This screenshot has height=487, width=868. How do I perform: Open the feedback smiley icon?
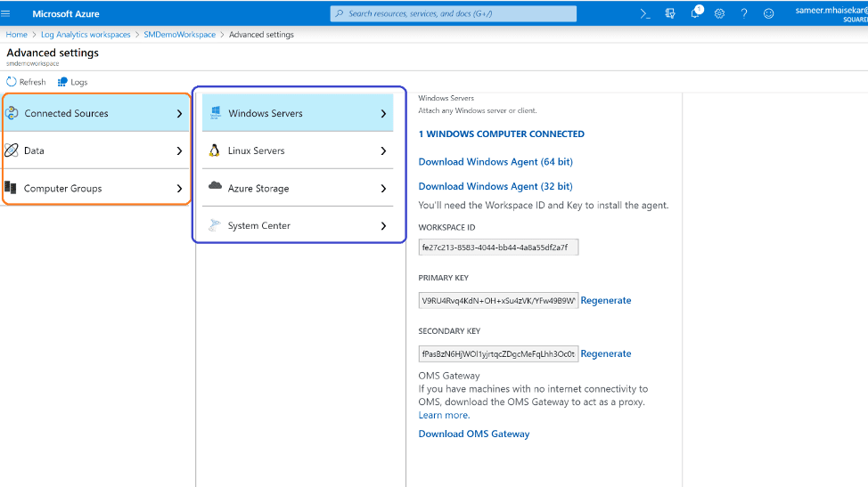click(768, 13)
